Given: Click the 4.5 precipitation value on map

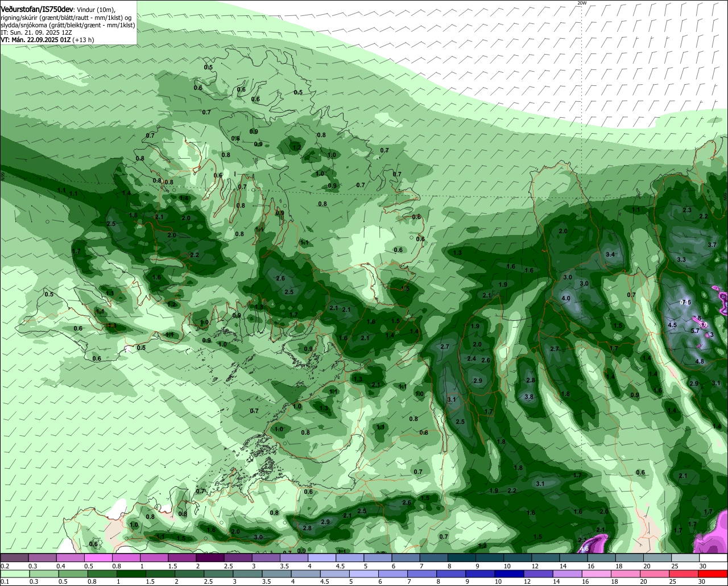Looking at the screenshot, I should 672,325.
